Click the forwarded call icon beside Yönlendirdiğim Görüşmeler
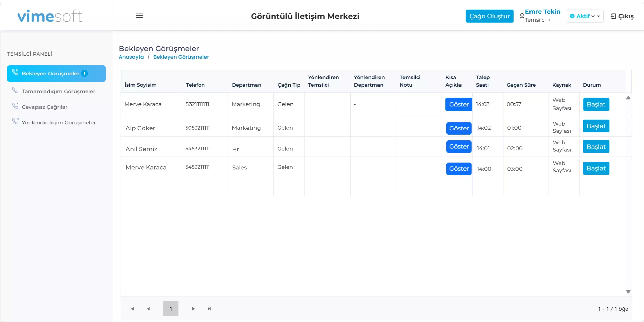The image size is (644, 322). (x=15, y=121)
